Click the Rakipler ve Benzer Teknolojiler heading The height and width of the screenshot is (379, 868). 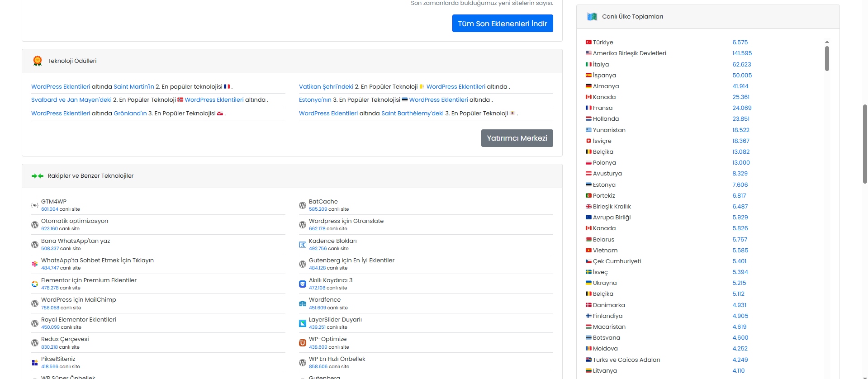90,176
